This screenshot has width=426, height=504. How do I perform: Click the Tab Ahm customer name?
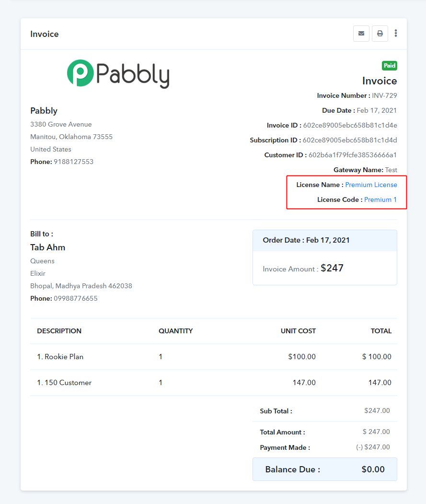47,247
